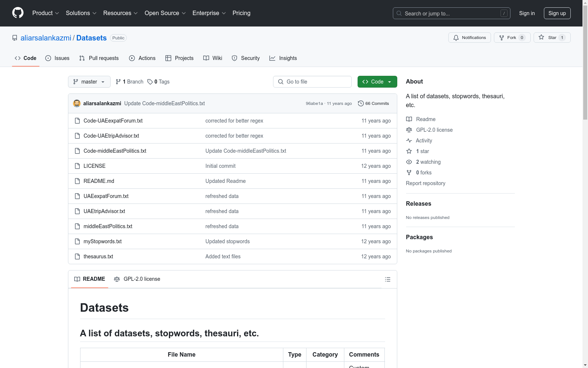
Task: Open the Report repository link
Action: (426, 183)
